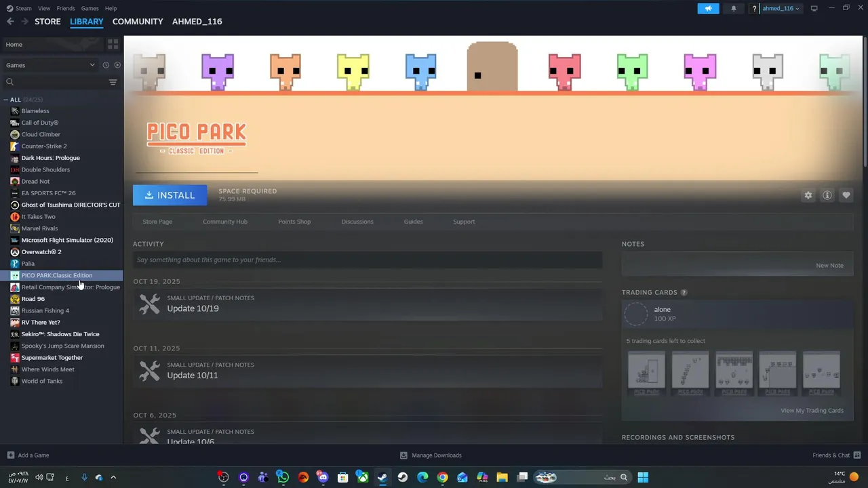Viewport: 868px width, 488px height.
Task: Open WhatsApp from the taskbar
Action: pos(283,477)
